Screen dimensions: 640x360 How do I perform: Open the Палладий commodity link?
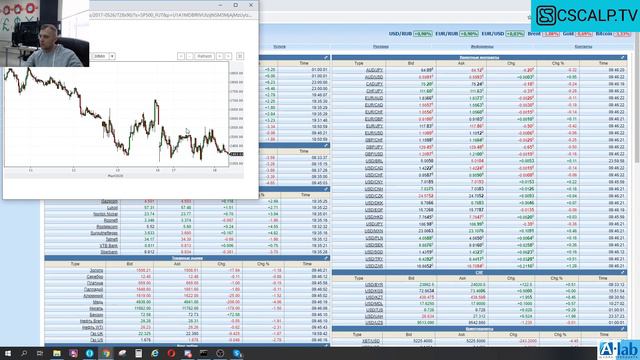pyautogui.click(x=93, y=289)
